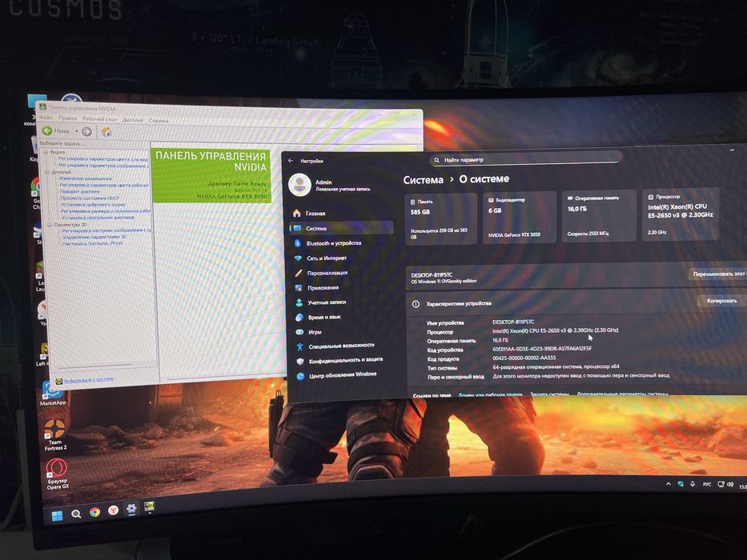
Task: Open the MarketApp desktop shortcut
Action: tap(52, 394)
